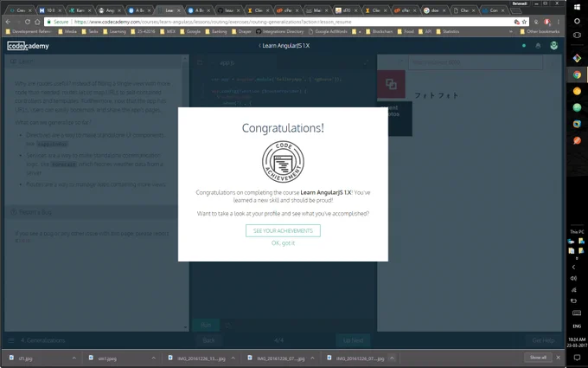Switch to the first cPanel browser tab
588x368 pixels.
coord(286,10)
